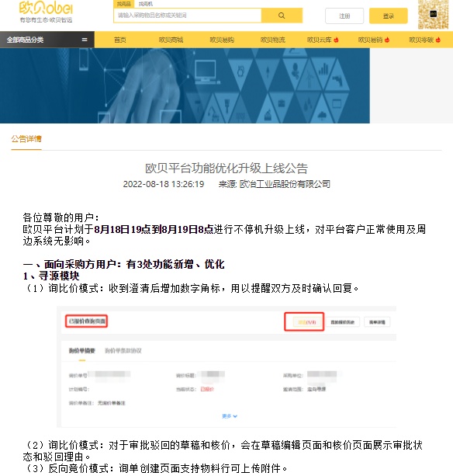
Task: Select the 公告详情 tab
Action: [x=26, y=139]
